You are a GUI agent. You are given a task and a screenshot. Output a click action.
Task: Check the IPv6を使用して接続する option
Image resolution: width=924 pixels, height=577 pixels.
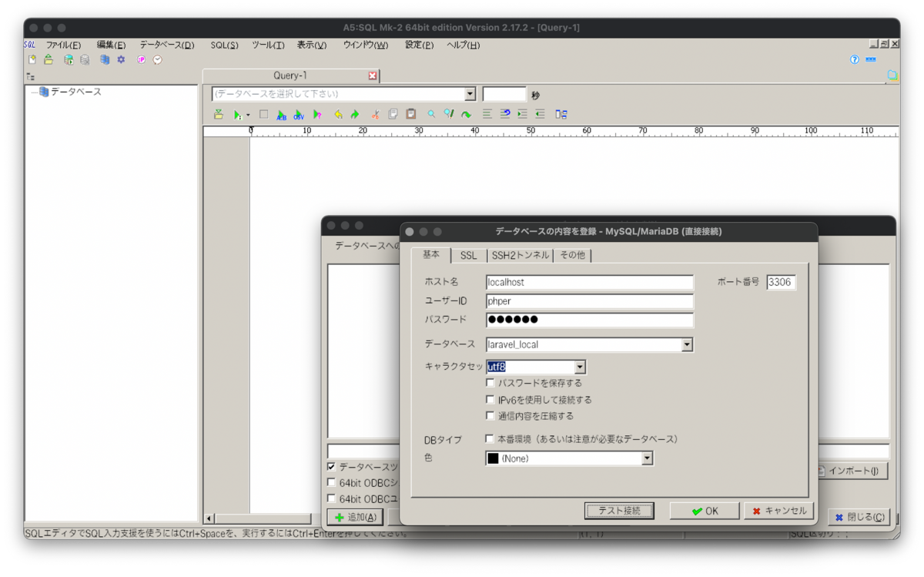tap(490, 399)
